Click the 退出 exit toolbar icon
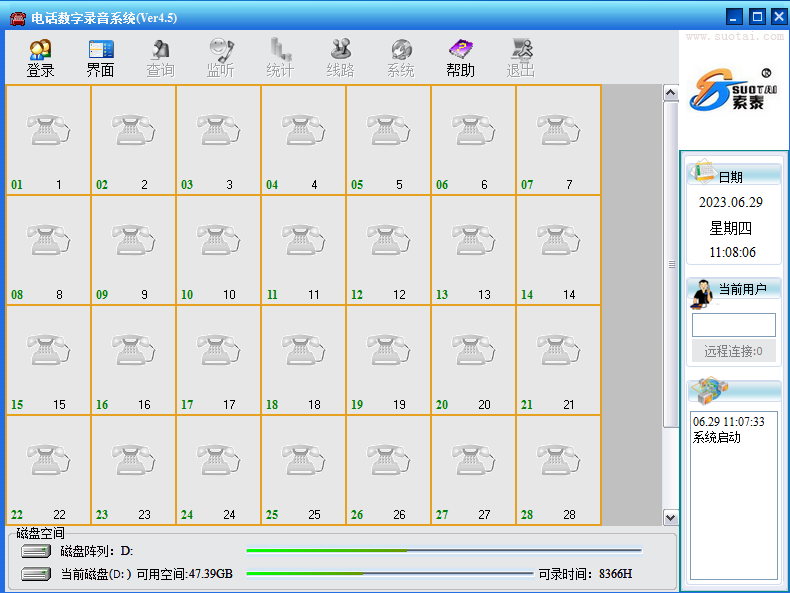This screenshot has width=790, height=593. click(520, 58)
